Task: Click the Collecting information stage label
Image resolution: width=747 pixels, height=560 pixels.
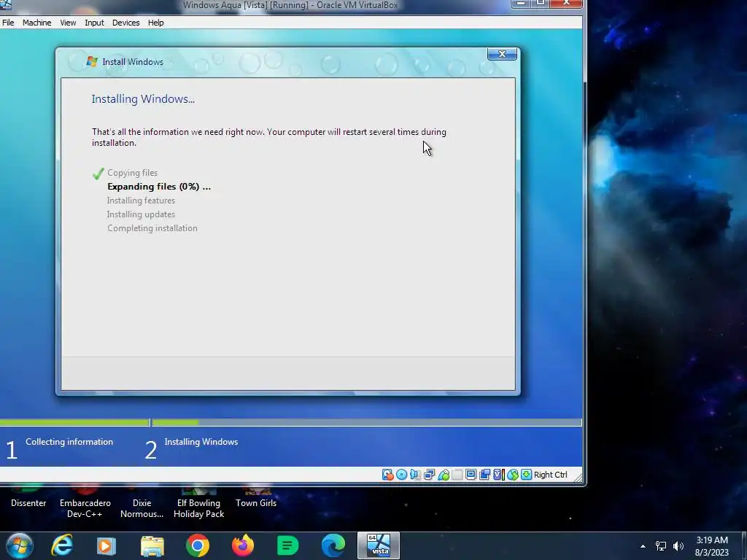Action: [69, 442]
